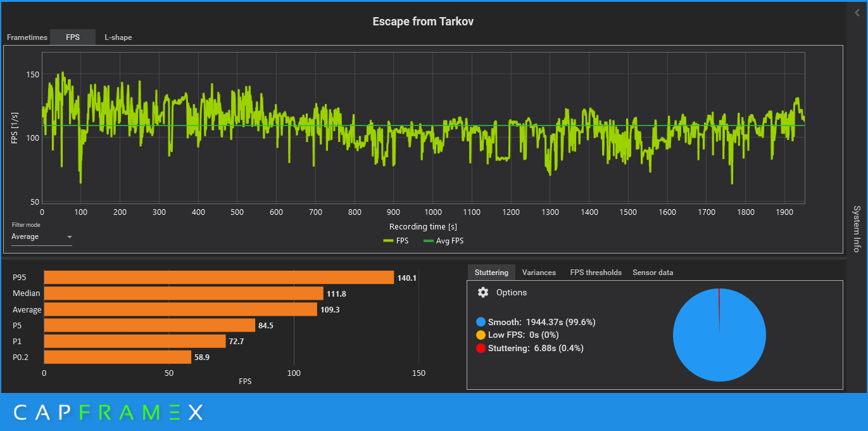The width and height of the screenshot is (868, 431).
Task: Click the P5 bar showing 84.5
Action: [x=149, y=325]
